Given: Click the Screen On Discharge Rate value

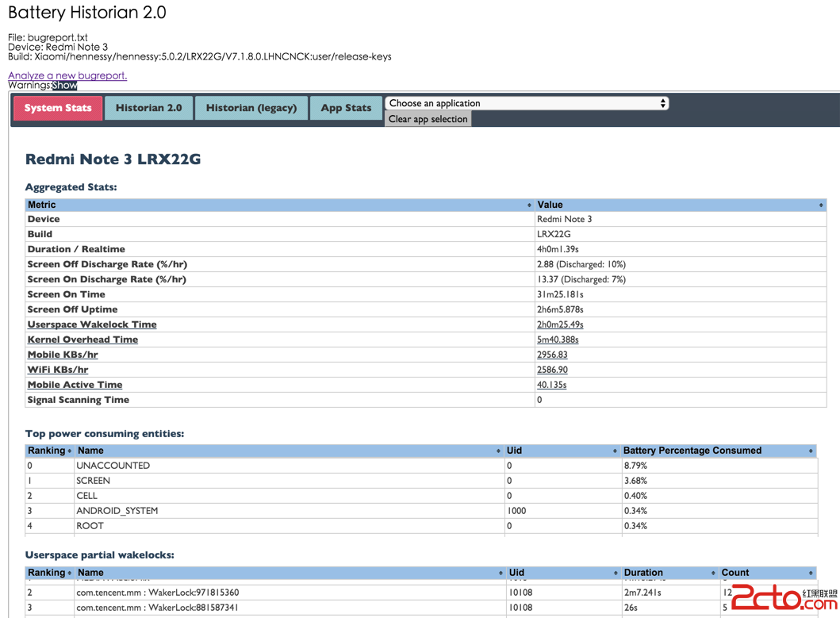Looking at the screenshot, I should 581,279.
